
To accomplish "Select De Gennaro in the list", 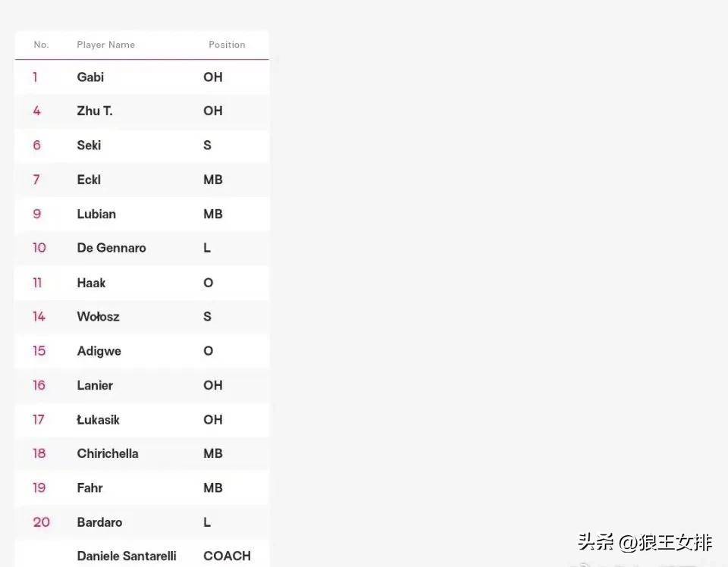I will (x=111, y=248).
